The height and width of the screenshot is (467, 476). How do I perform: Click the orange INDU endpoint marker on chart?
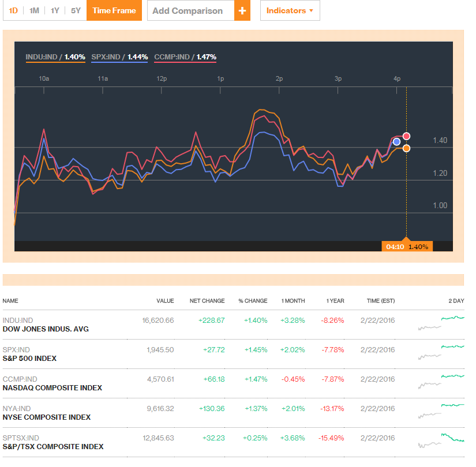point(407,148)
